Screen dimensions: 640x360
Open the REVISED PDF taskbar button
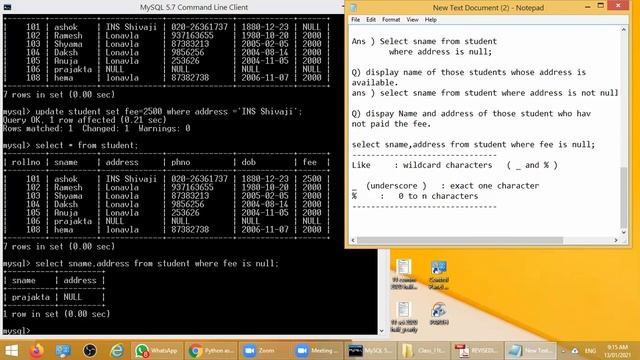click(x=478, y=351)
